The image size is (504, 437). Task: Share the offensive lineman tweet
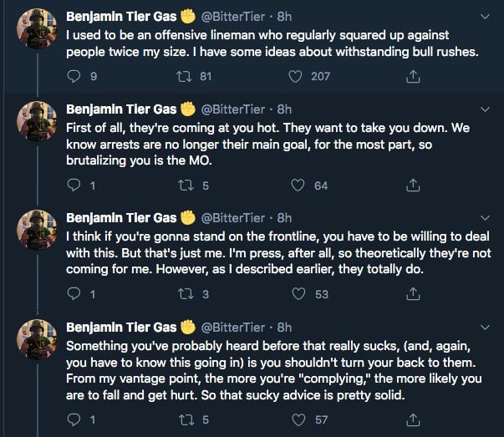(x=412, y=77)
